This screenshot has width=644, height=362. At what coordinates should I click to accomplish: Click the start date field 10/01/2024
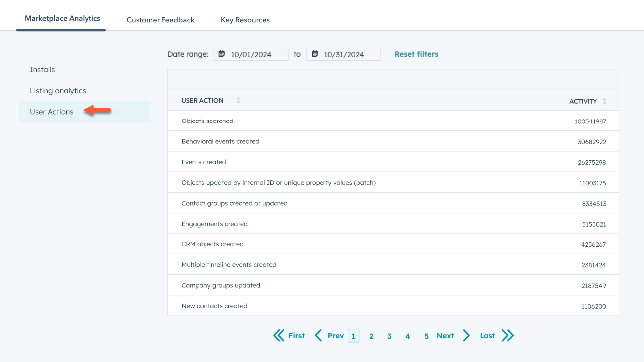pyautogui.click(x=251, y=55)
